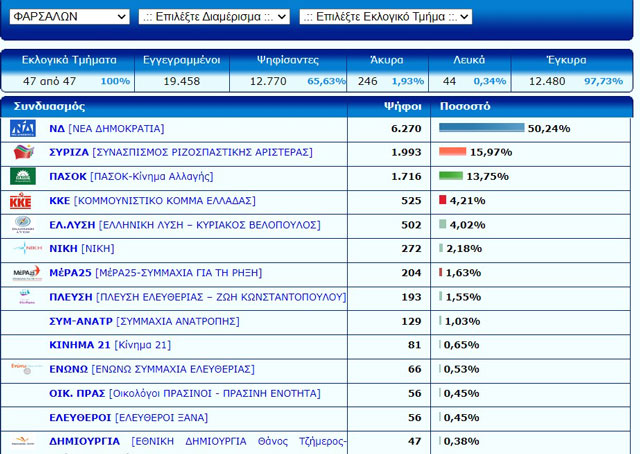Click the ΝΔ party logo icon
This screenshot has width=640, height=454.
(23, 129)
